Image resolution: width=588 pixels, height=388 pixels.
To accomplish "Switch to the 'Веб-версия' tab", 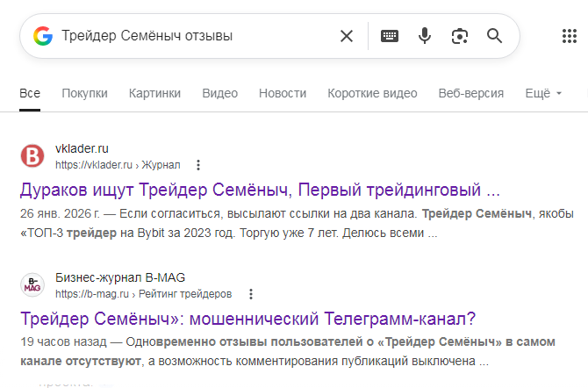I will click(471, 93).
